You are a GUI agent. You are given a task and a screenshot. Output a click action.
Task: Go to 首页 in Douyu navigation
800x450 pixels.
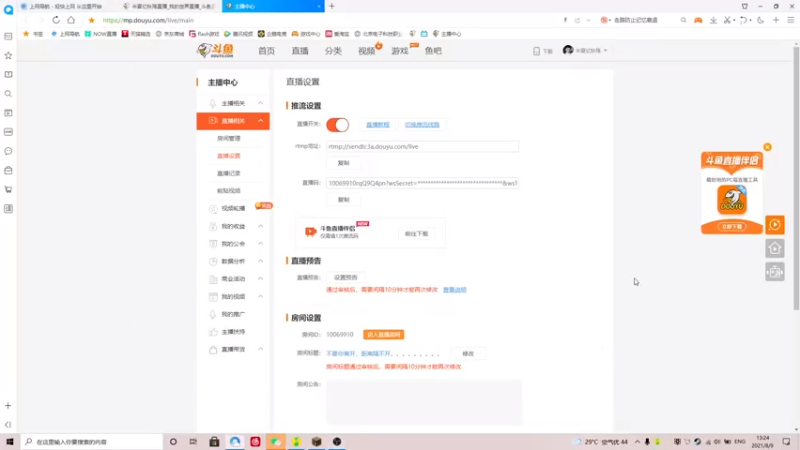pyautogui.click(x=266, y=51)
